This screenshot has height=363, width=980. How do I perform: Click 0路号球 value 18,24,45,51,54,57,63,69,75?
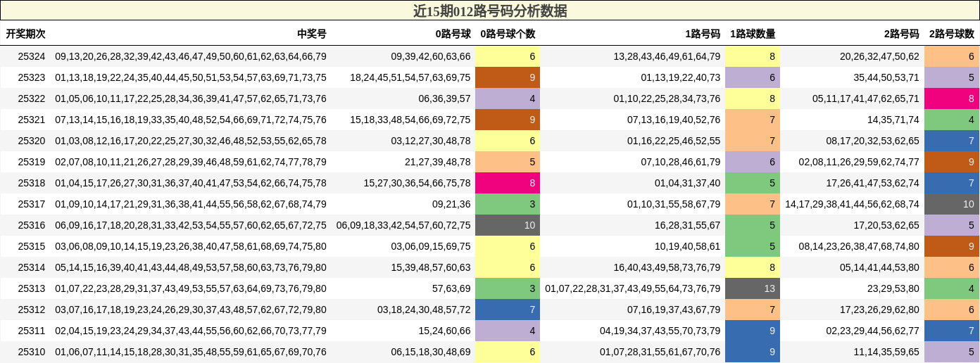point(410,77)
